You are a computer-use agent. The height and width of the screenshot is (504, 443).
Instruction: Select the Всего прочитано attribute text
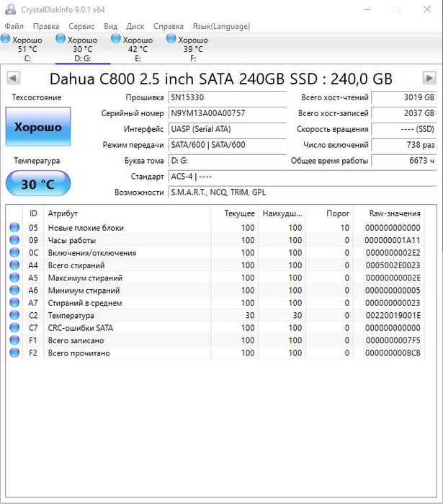79,353
